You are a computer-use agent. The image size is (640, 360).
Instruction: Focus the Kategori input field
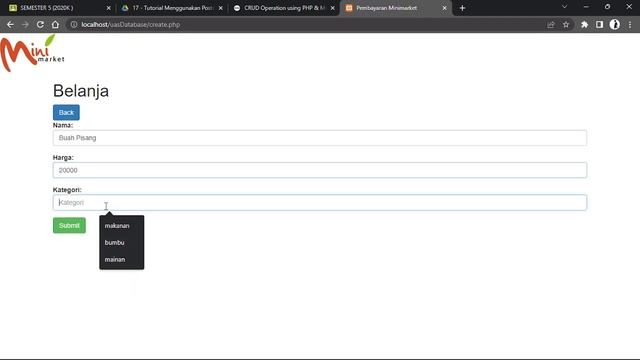coord(320,202)
